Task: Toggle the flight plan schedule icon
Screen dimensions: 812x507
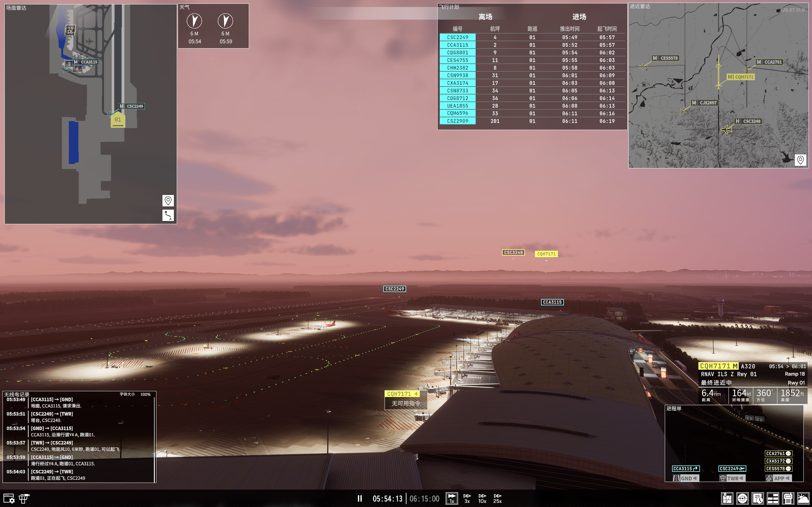Action: coord(758,499)
